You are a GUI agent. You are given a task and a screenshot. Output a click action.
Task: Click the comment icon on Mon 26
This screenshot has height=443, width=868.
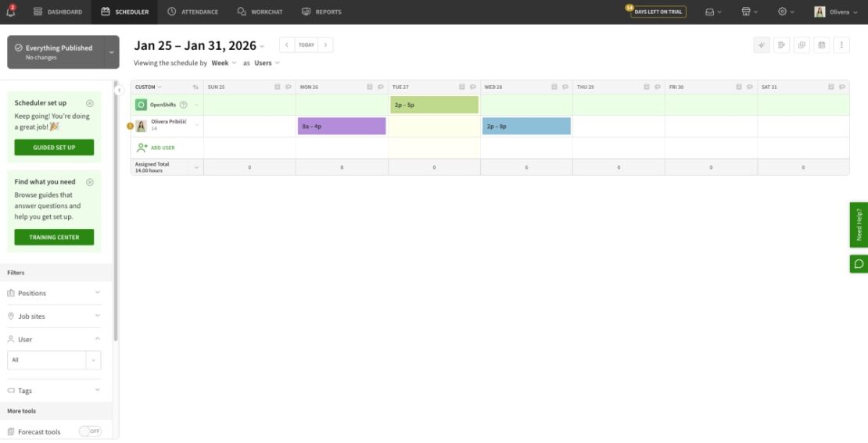click(380, 87)
